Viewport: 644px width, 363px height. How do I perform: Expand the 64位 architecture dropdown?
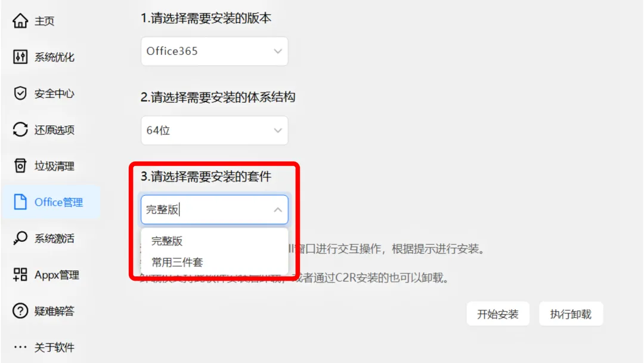coord(215,130)
